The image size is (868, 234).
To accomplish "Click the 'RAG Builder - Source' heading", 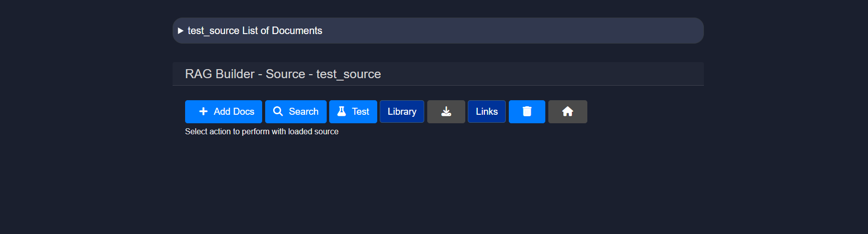I will pyautogui.click(x=245, y=74).
